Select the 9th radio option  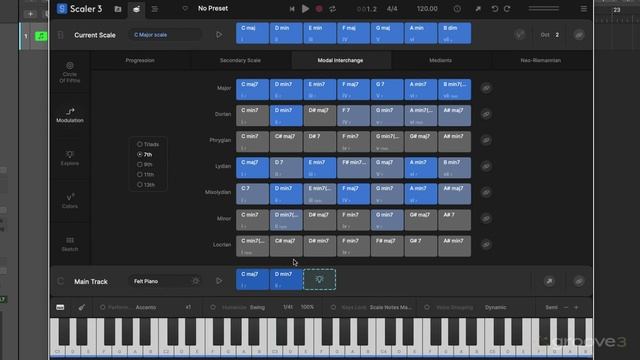[140, 164]
